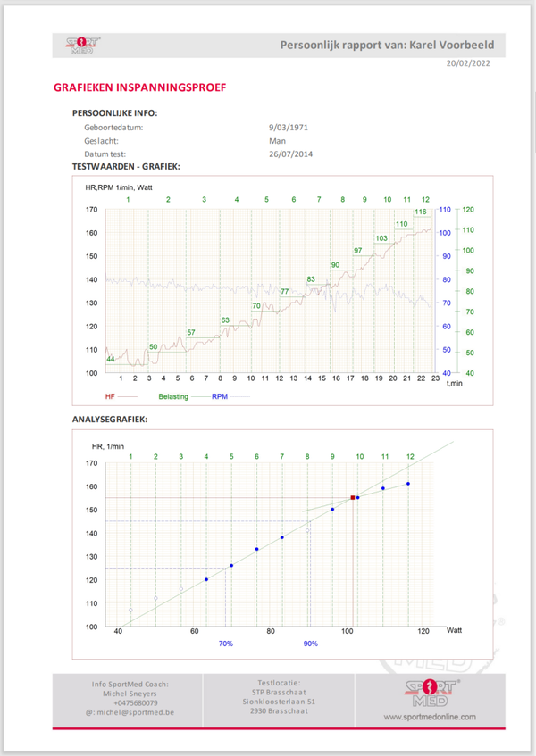Click the green 57 load label
This screenshot has width=536, height=756.
[191, 333]
